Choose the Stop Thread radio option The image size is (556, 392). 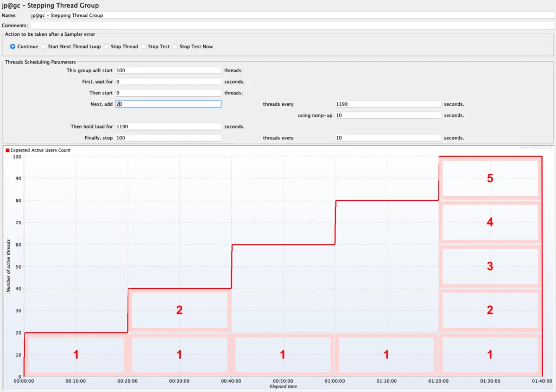point(106,47)
